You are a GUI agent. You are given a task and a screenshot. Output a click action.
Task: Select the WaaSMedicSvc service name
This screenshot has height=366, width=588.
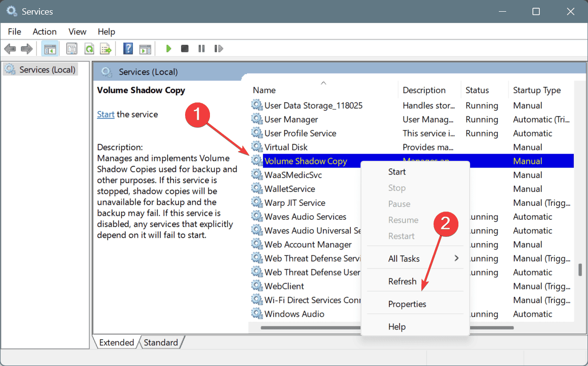coord(293,175)
